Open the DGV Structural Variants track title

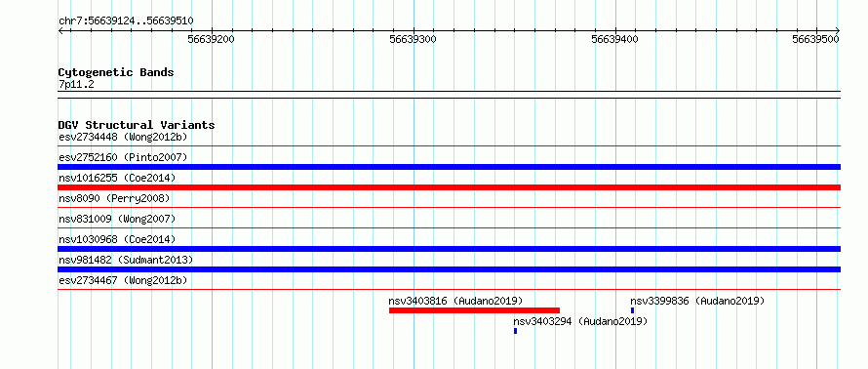point(137,125)
